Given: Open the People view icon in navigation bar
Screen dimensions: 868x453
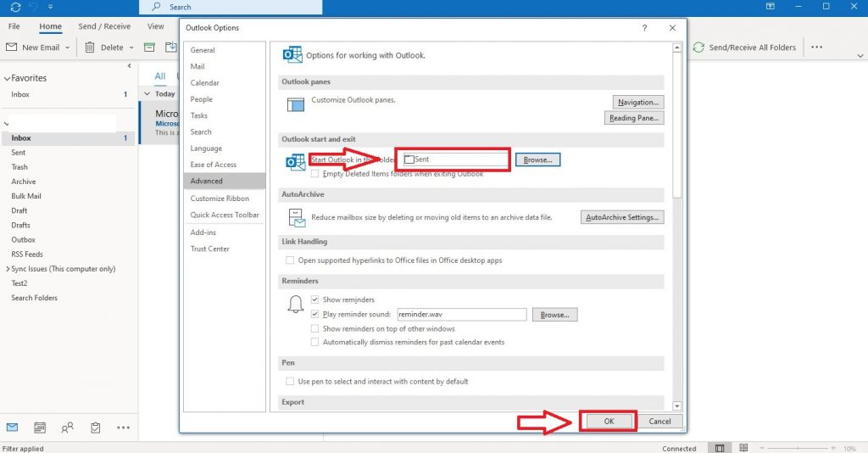Looking at the screenshot, I should click(x=68, y=428).
